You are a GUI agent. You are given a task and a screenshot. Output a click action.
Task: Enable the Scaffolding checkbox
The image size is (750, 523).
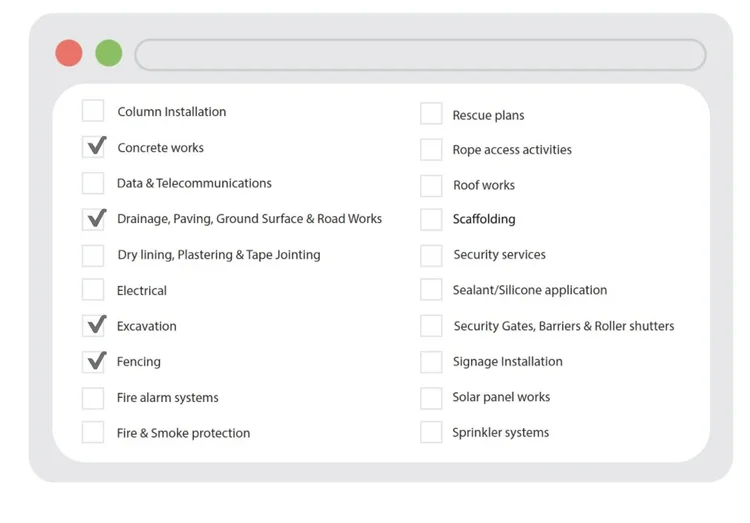pyautogui.click(x=431, y=219)
